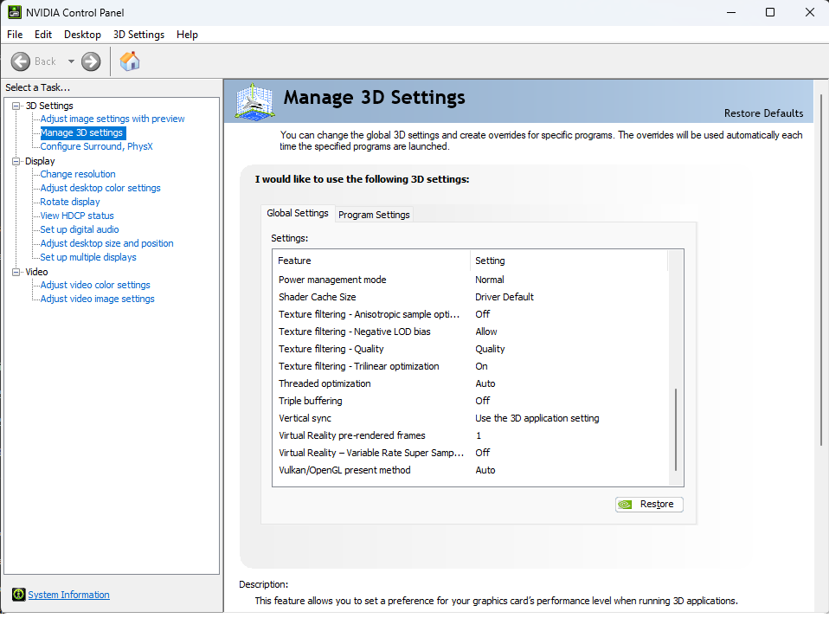Select the Vertical sync row
Viewport: 829px width, 644px height.
[471, 418]
